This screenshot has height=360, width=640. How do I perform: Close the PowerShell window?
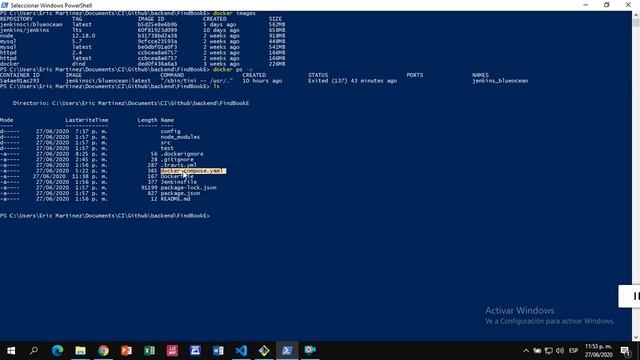pos(628,5)
